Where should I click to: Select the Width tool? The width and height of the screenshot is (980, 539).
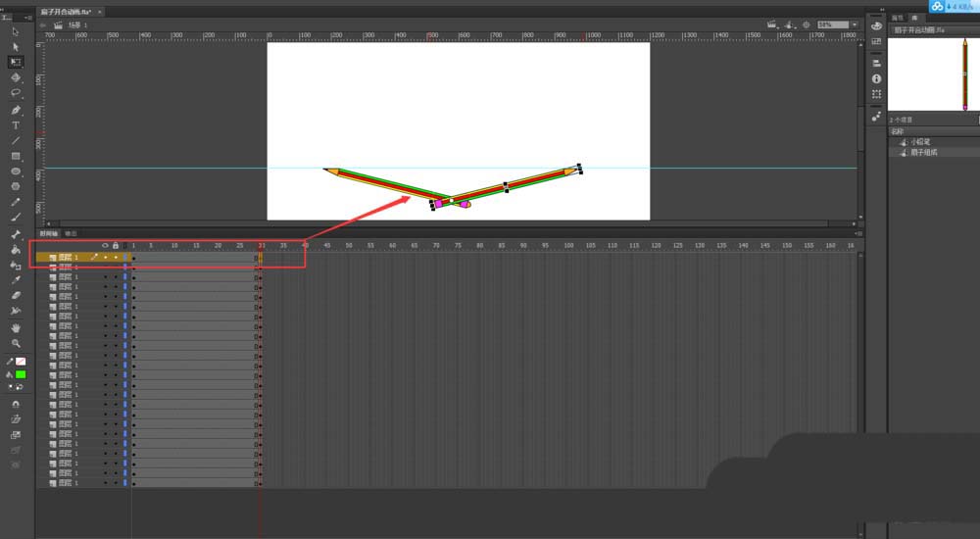point(16,311)
